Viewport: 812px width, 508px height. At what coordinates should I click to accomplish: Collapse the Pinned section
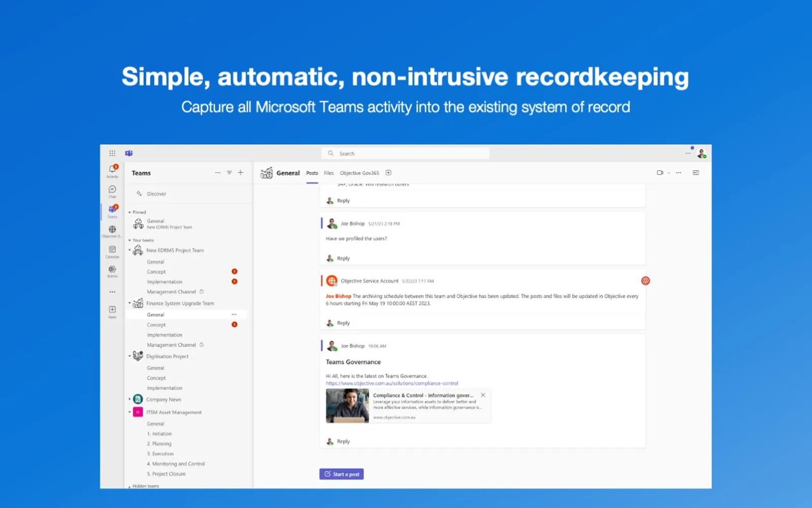click(x=129, y=212)
